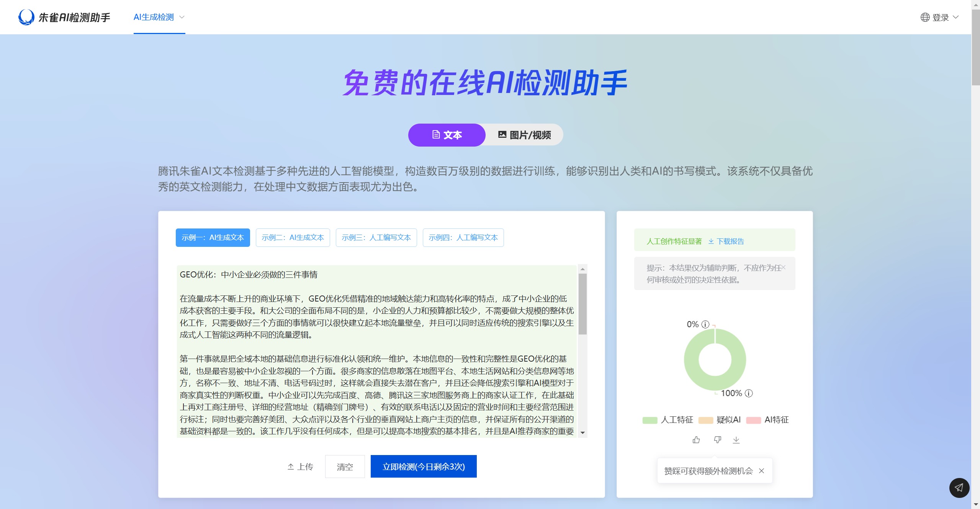Click the thumbs-down dislike icon
This screenshot has height=509, width=980.
point(718,440)
